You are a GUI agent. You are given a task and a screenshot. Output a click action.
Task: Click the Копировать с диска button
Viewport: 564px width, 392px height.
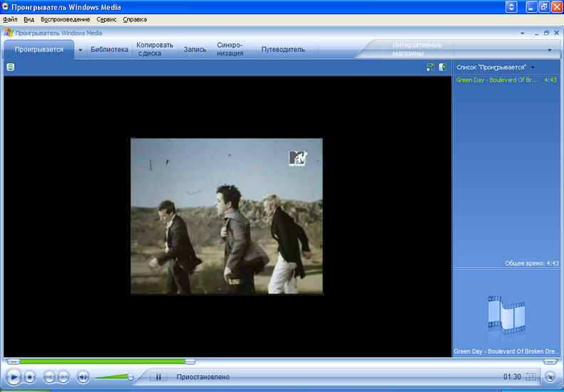tap(155, 49)
